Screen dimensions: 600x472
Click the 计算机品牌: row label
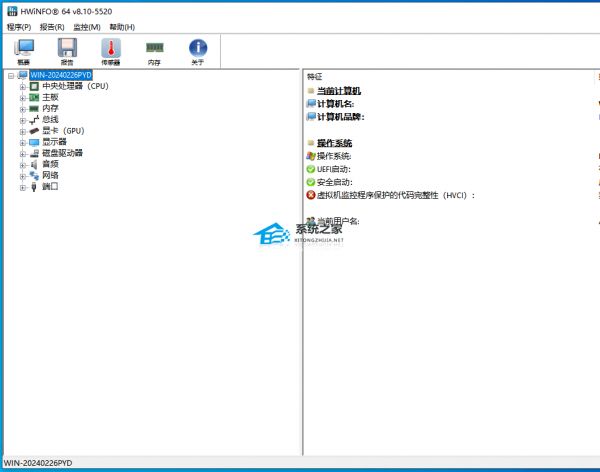(x=341, y=117)
